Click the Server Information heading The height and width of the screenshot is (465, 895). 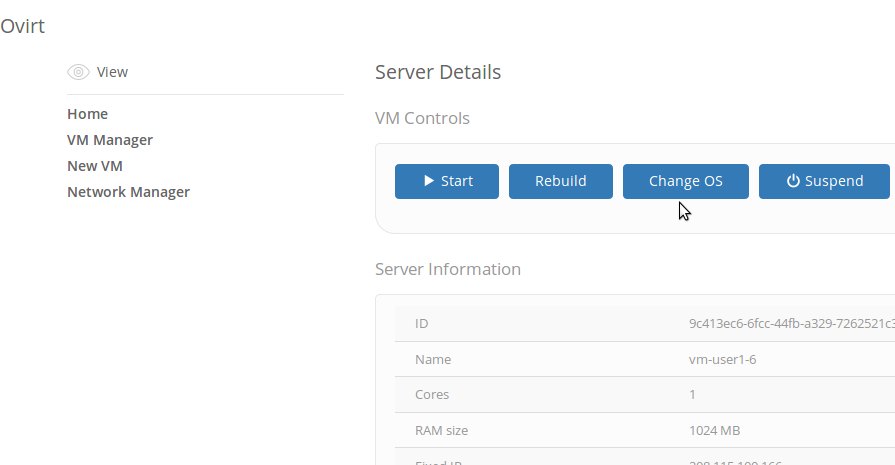click(448, 269)
